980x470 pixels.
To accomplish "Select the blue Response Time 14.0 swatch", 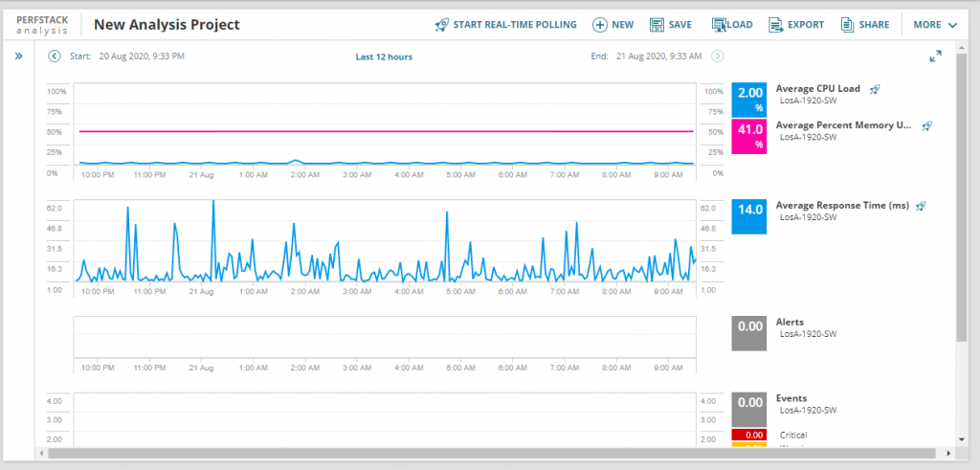I will tap(748, 217).
